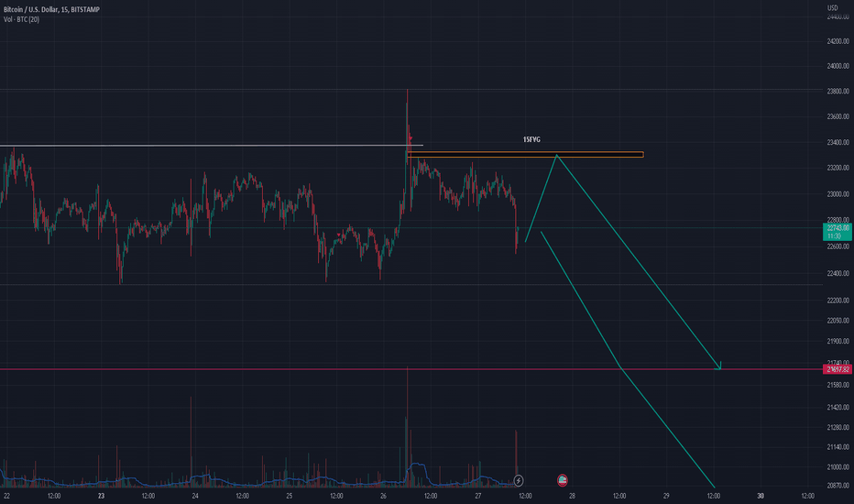This screenshot has height=504, width=854.
Task: Click the 23600.00 price scale value
Action: click(x=838, y=116)
